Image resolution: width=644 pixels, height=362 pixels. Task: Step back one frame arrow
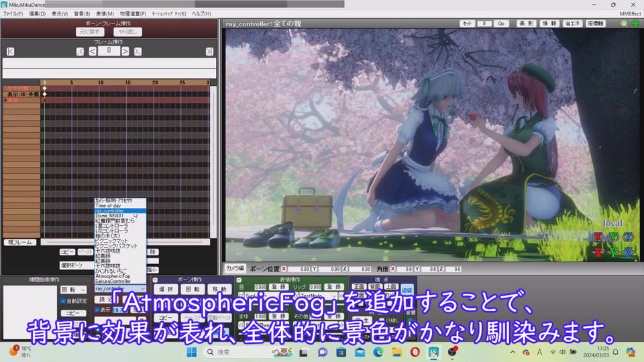click(93, 52)
